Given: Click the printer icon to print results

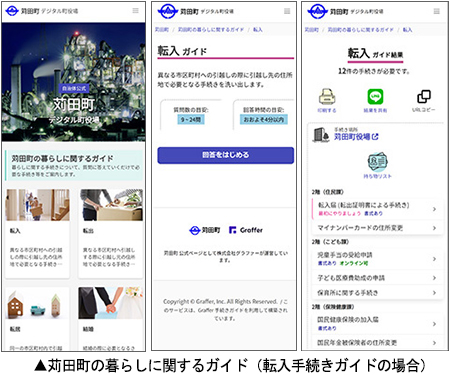Looking at the screenshot, I should pos(327,97).
